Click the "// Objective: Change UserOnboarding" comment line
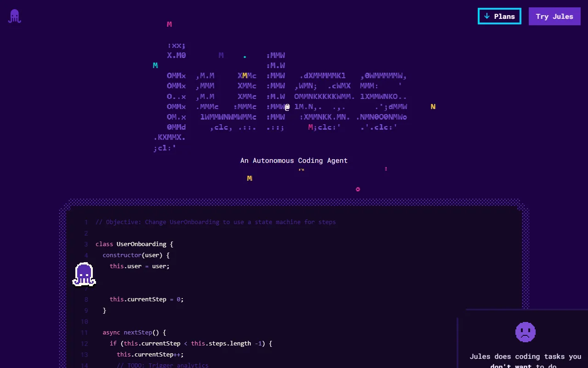Screen dimensions: 588x368 [x=215, y=222]
